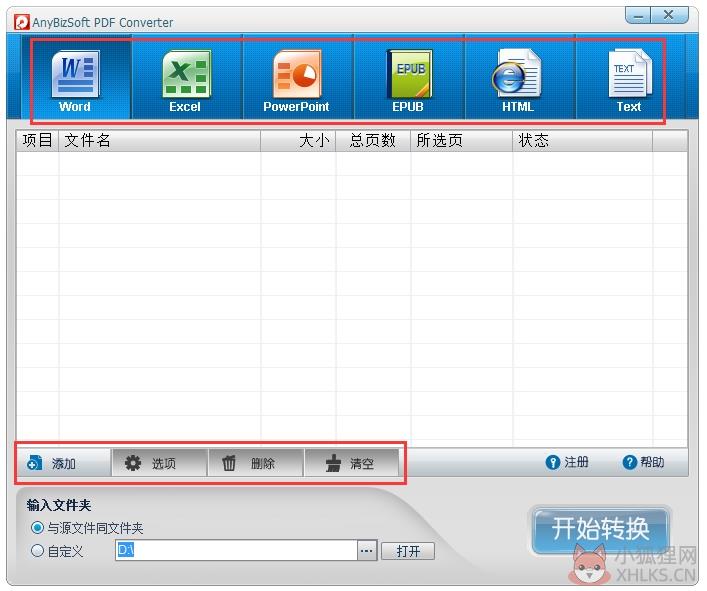Screen dimensions: 707x591
Task: Open the 帮助 (Help) link
Action: pyautogui.click(x=643, y=462)
